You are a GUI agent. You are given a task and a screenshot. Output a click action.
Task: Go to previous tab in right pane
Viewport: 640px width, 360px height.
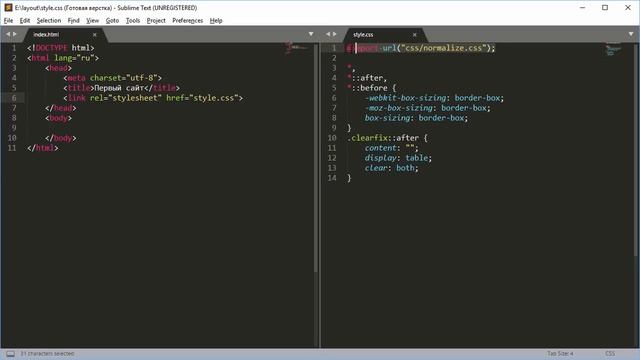tap(328, 34)
